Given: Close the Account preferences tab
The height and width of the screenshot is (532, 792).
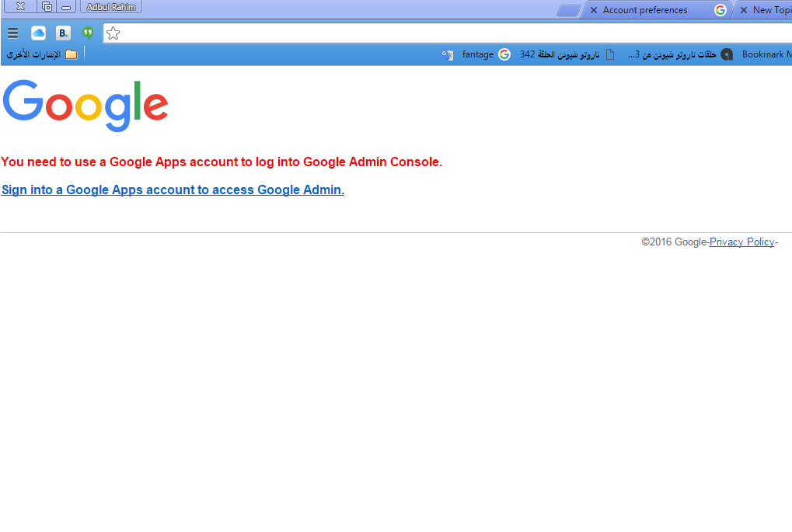Looking at the screenshot, I should 594,10.
